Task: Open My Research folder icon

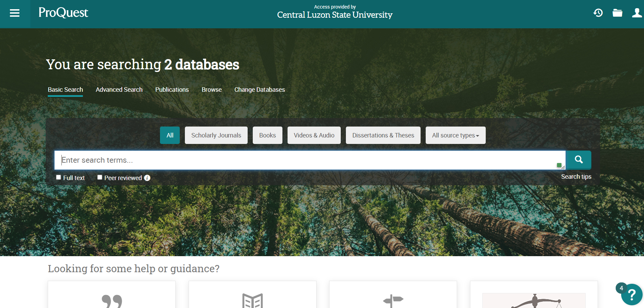Action: 617,13
